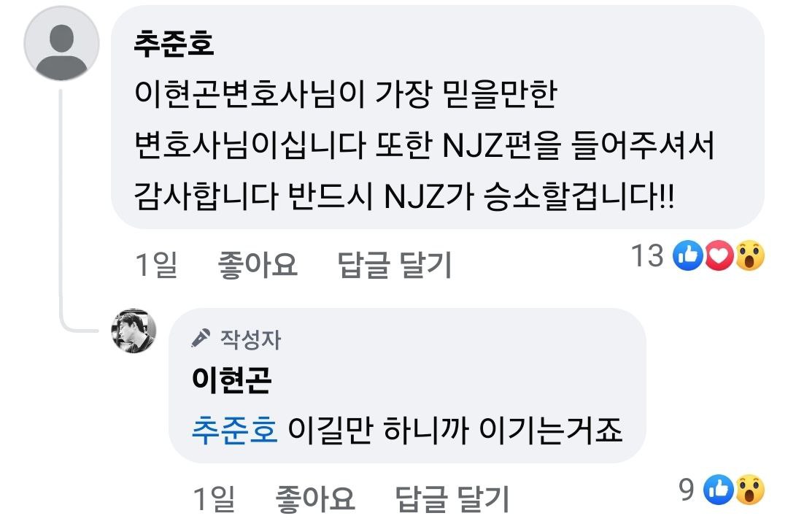Like 추준호's comment with 좋아요
Viewport: 788px width, 532px height.
tap(258, 264)
